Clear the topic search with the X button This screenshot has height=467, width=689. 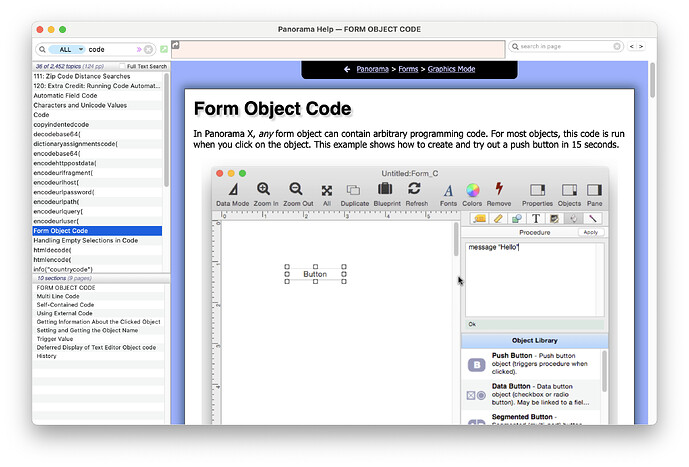(x=149, y=49)
